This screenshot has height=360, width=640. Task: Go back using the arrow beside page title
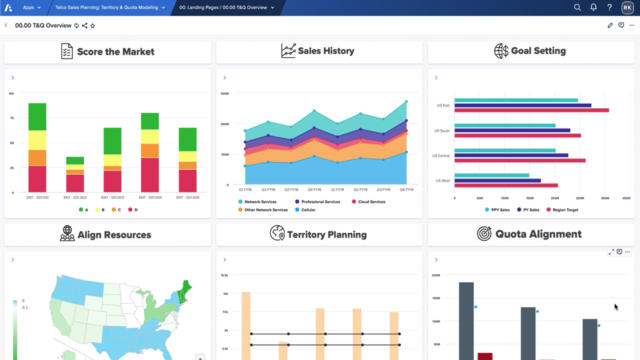tap(6, 25)
